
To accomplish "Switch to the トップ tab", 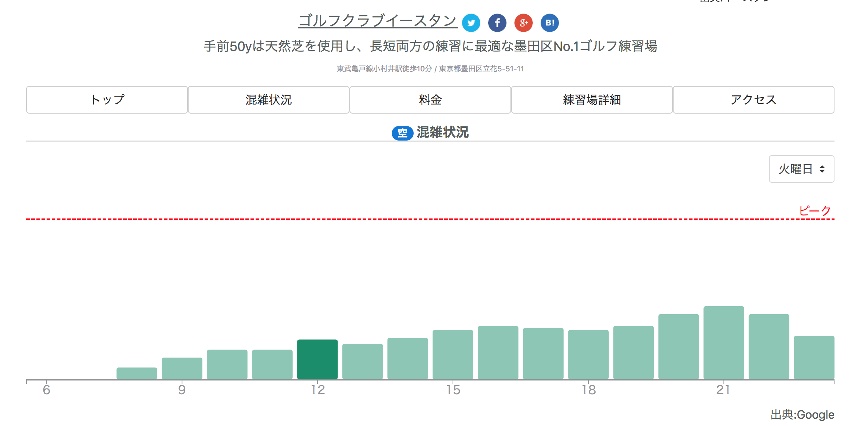I will [107, 100].
